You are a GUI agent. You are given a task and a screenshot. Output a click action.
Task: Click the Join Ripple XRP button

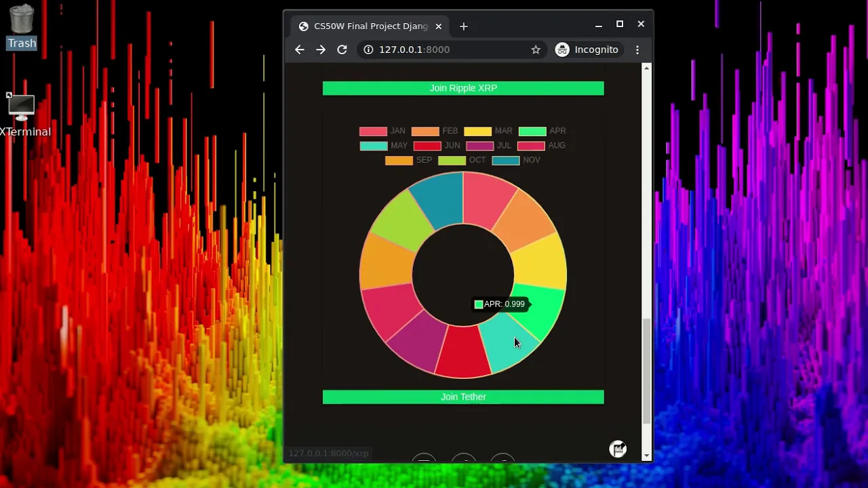pos(463,88)
